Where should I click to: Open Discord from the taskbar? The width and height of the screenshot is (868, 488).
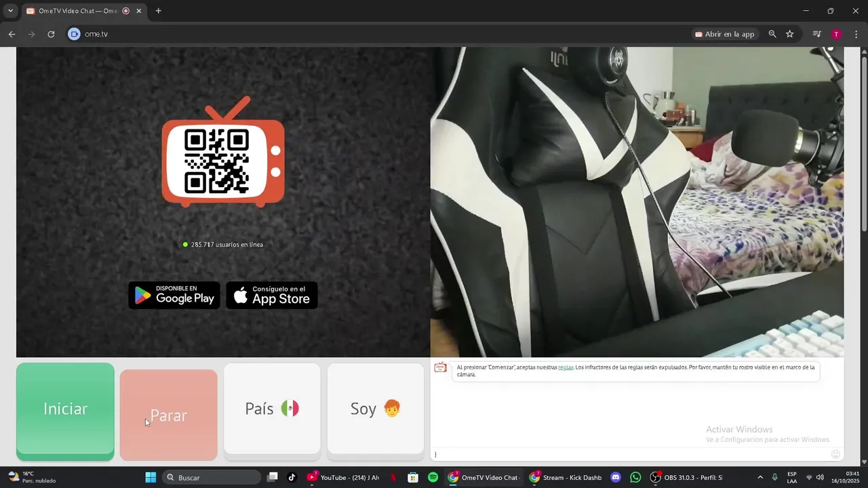pos(616,477)
